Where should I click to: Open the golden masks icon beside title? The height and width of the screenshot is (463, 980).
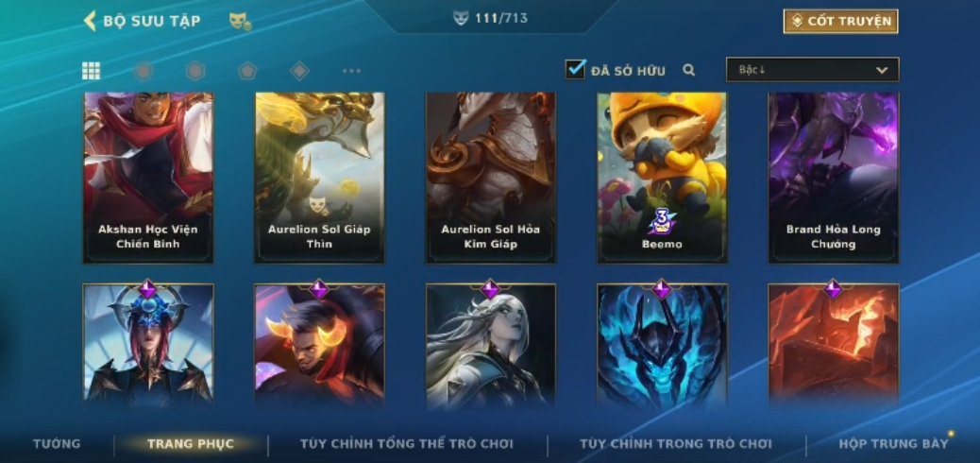240,22
